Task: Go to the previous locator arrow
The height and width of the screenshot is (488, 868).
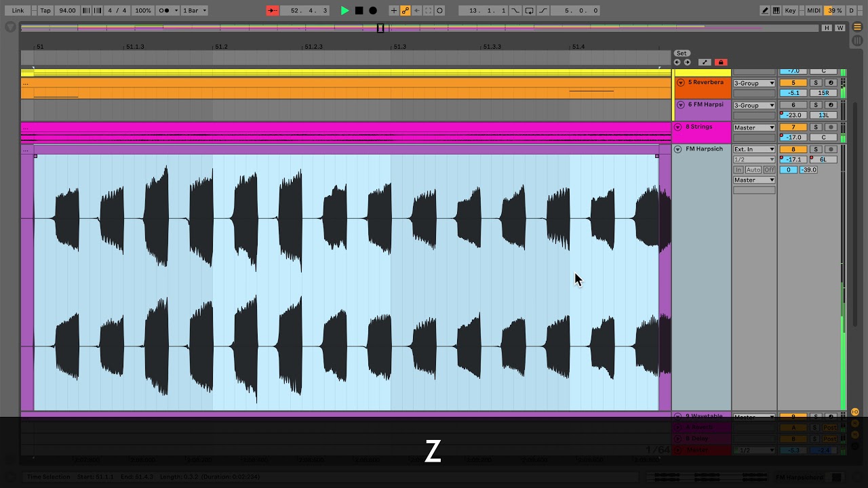Action: click(677, 62)
